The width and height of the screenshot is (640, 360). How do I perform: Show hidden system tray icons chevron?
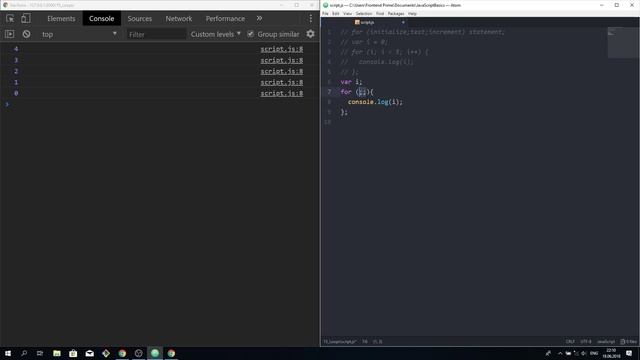(560, 353)
